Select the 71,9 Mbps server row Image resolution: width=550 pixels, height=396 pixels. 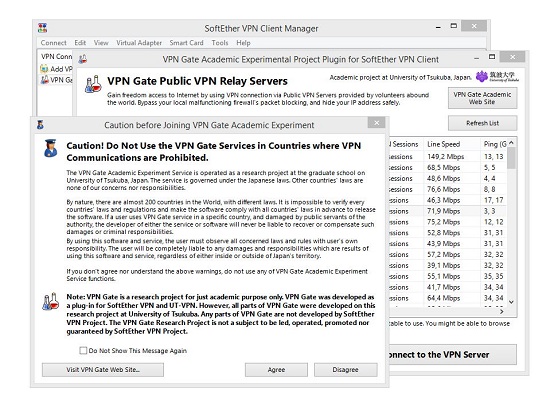[448, 211]
